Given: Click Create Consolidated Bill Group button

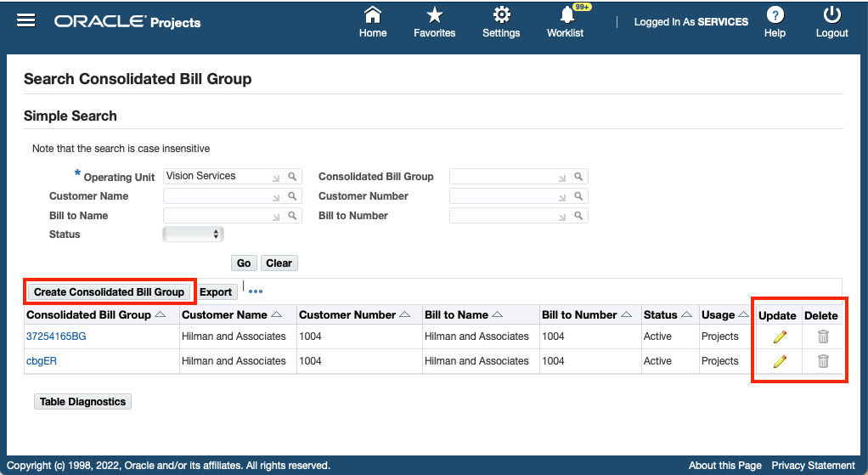Looking at the screenshot, I should pos(109,292).
